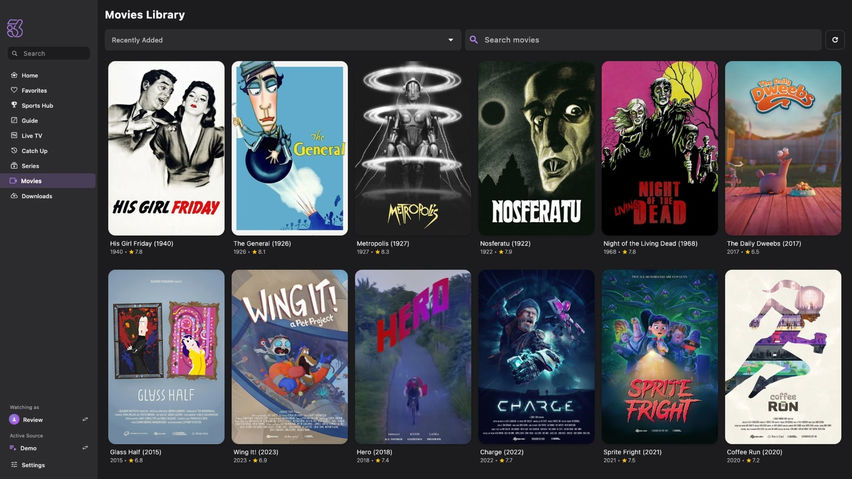Click the Movies Library heading
The height and width of the screenshot is (479, 852).
tap(145, 15)
